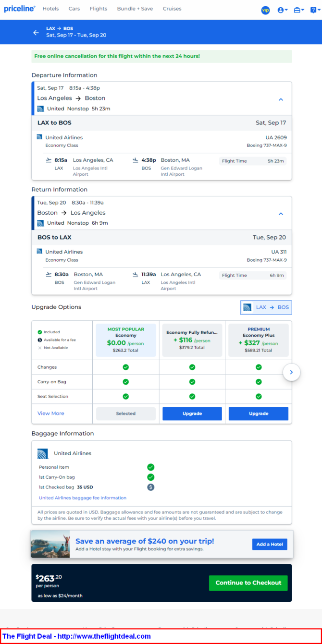The width and height of the screenshot is (322, 644).
Task: Click flight number UA 2609
Action: tap(276, 138)
